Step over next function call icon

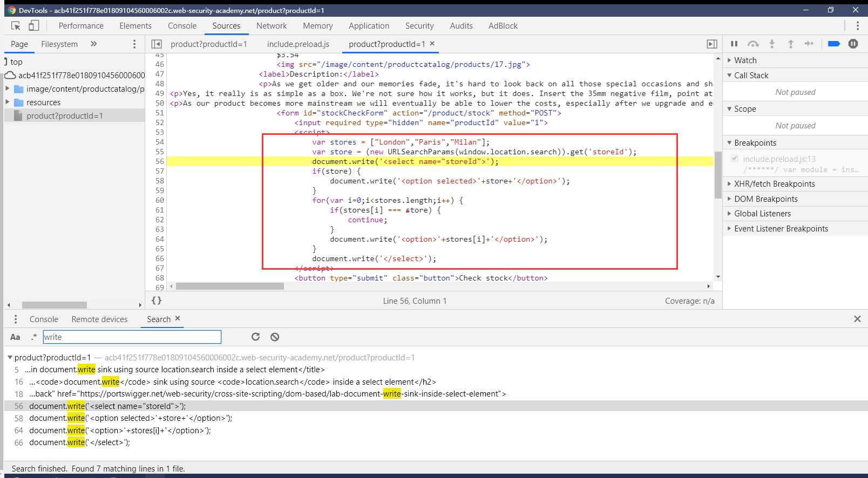(x=753, y=44)
